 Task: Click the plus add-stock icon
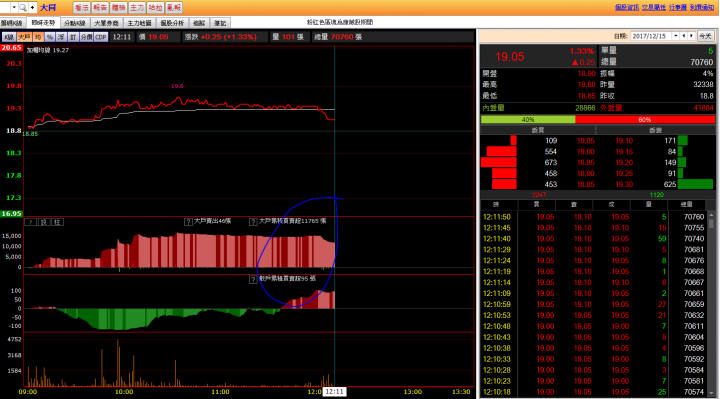[x=33, y=7]
